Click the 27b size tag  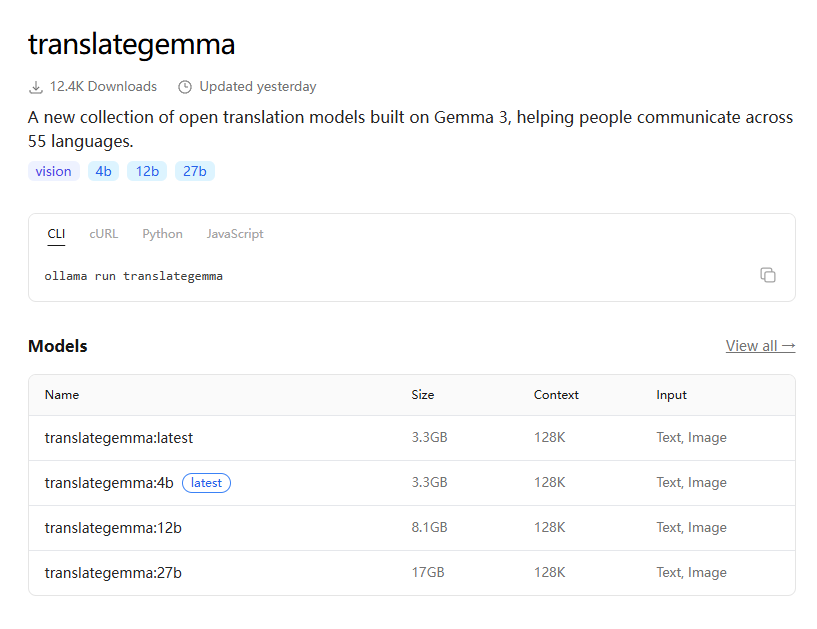click(195, 171)
